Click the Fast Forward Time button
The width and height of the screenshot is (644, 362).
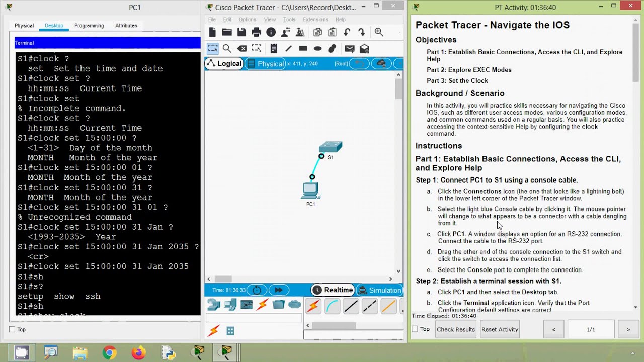pyautogui.click(x=278, y=290)
